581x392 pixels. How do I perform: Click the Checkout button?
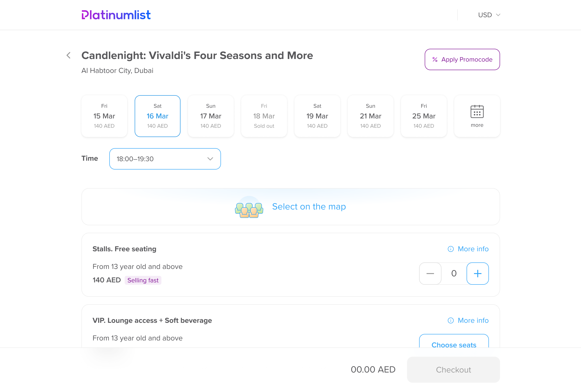pyautogui.click(x=453, y=370)
